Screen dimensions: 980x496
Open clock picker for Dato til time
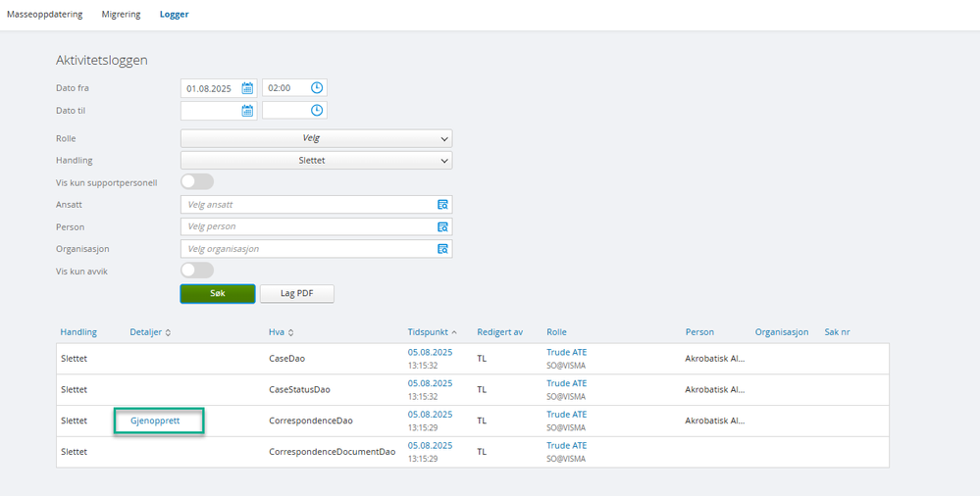click(317, 111)
